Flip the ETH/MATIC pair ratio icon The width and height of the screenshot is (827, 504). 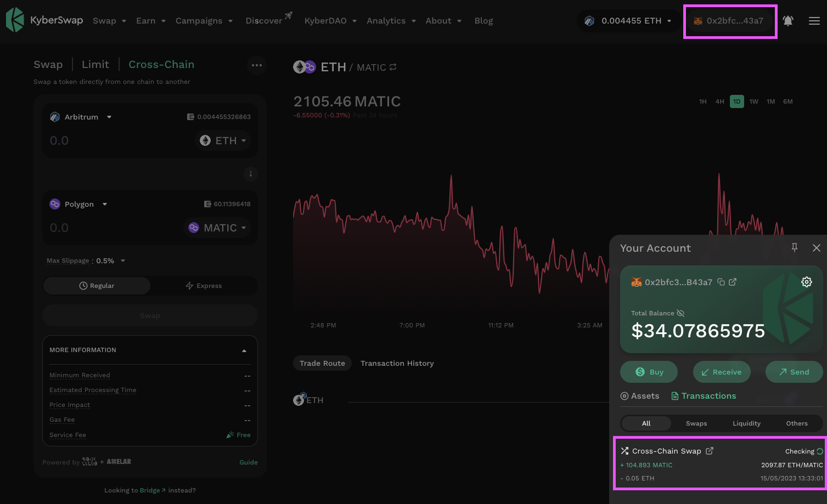pos(393,67)
